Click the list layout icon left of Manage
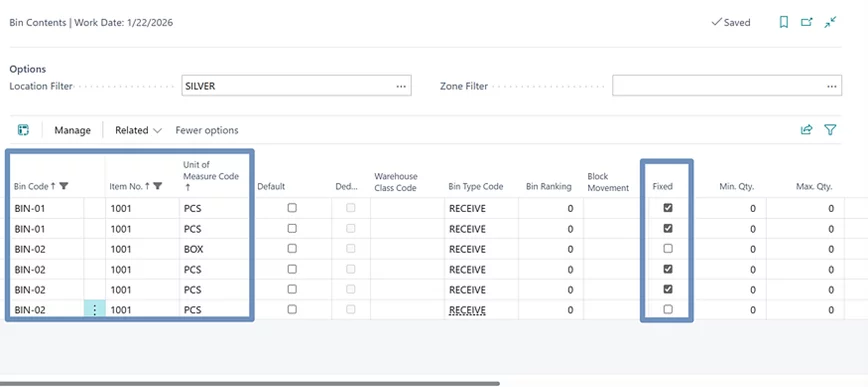Viewport: 868px width, 387px height. coord(23,130)
